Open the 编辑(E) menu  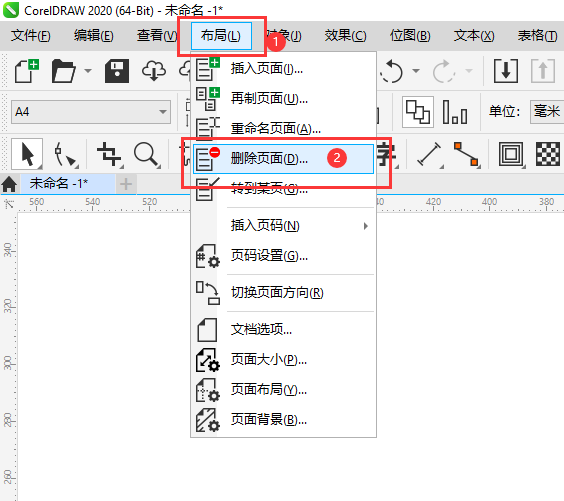(94, 36)
